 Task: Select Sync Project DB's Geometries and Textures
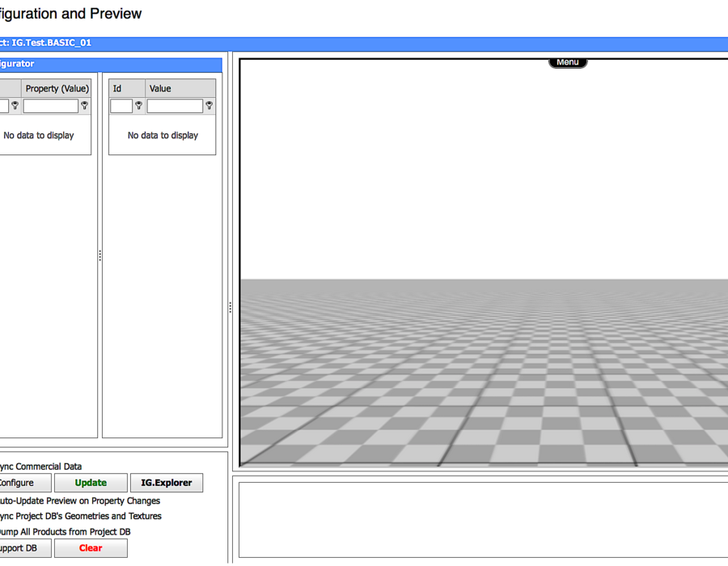[x=80, y=516]
